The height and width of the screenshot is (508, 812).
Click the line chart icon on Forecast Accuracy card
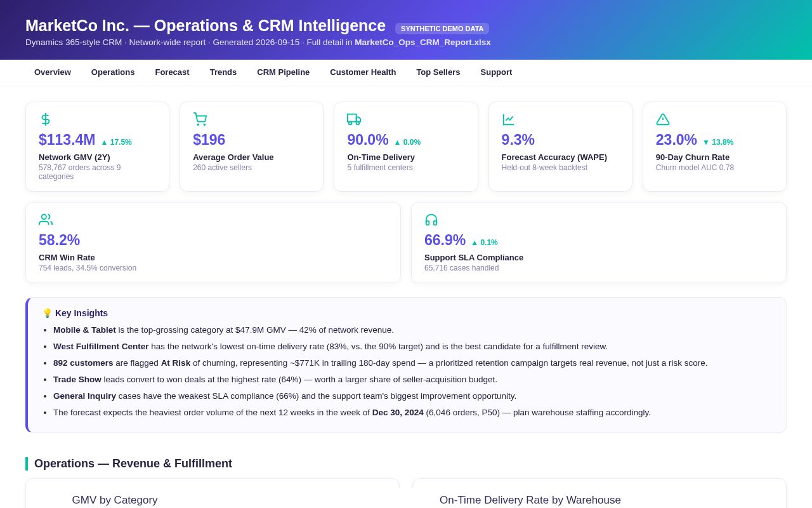tap(508, 119)
